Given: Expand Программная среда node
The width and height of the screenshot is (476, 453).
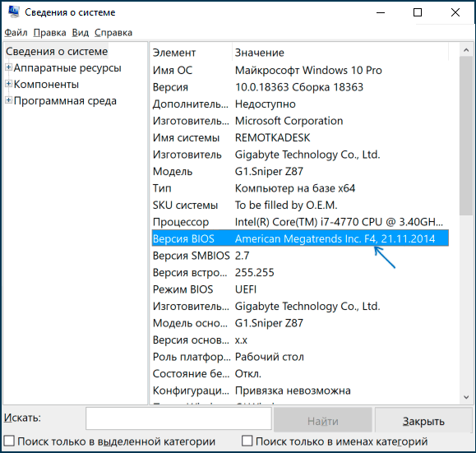Looking at the screenshot, I should click(9, 100).
